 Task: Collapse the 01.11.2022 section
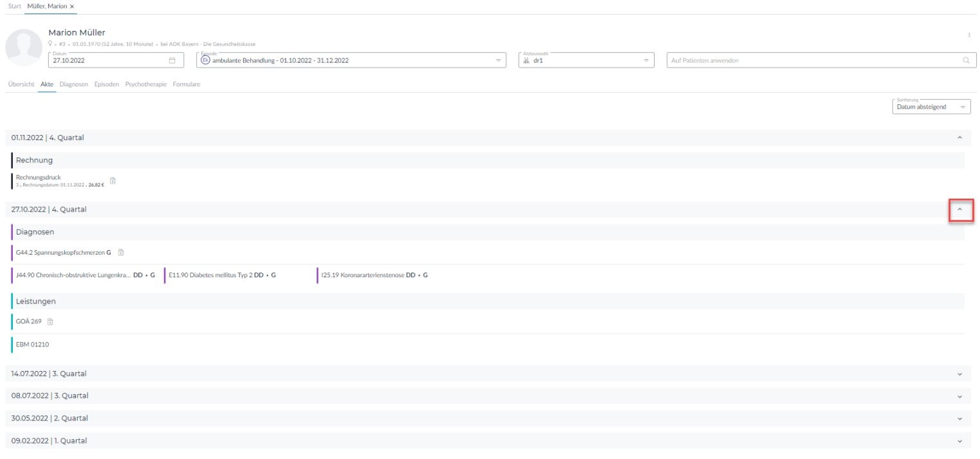point(960,138)
